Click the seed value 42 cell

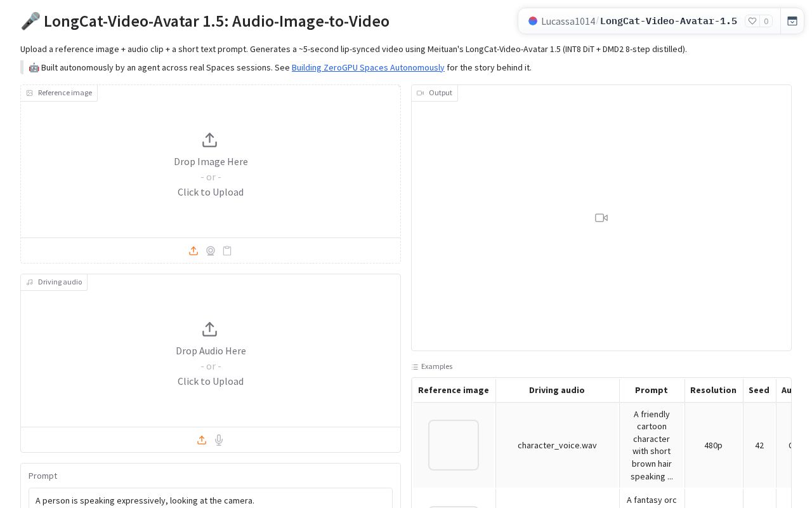click(759, 445)
